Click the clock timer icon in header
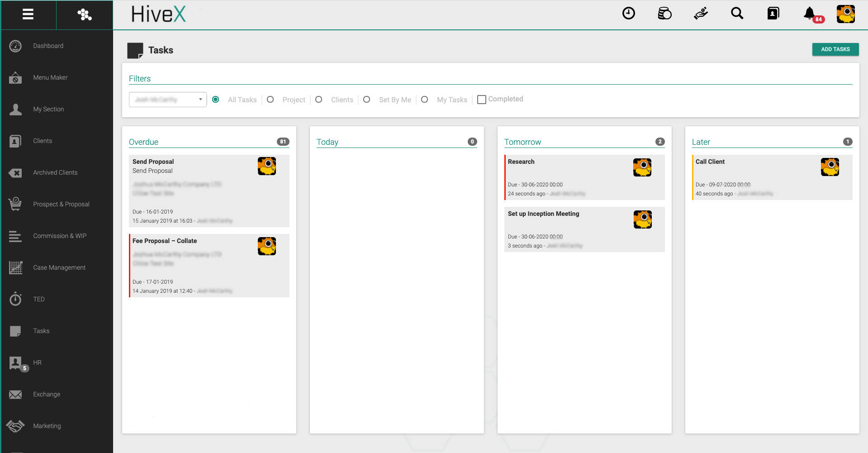 point(628,14)
